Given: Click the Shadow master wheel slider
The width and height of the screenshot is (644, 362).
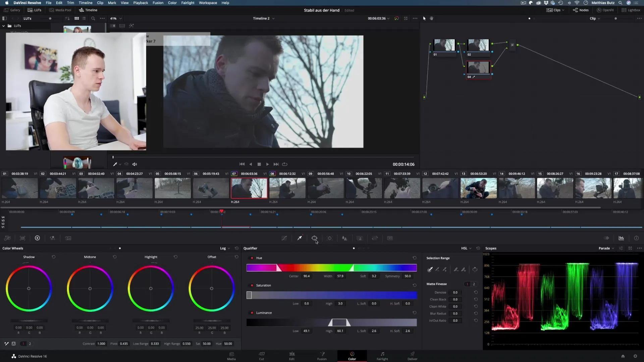Looking at the screenshot, I should (x=29, y=321).
